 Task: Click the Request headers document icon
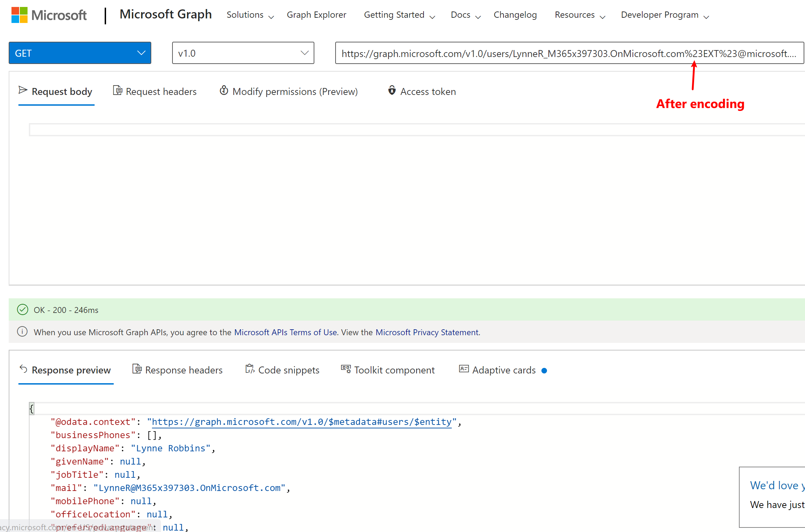coord(118,90)
